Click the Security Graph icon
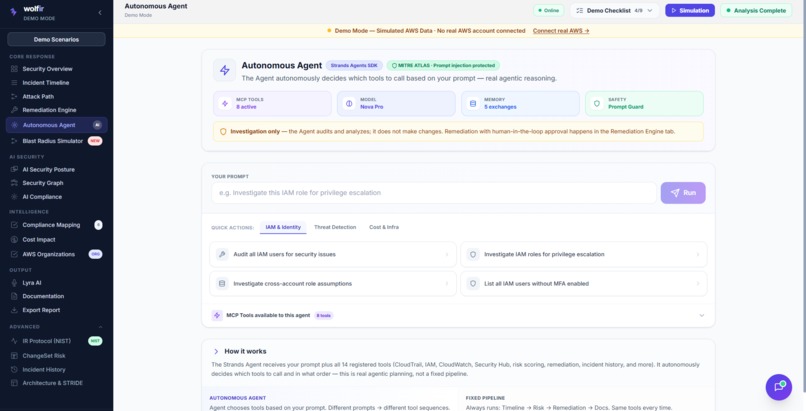This screenshot has width=806, height=411. click(x=14, y=183)
